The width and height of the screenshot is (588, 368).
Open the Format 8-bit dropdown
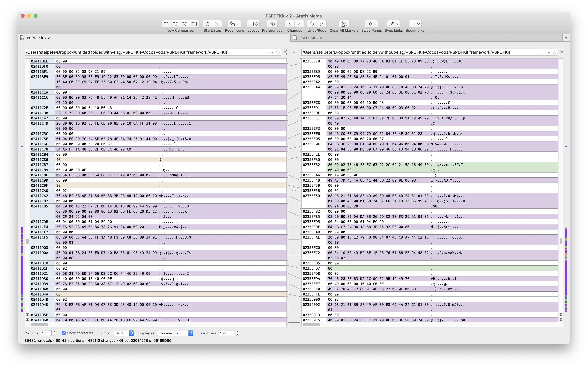(x=124, y=333)
